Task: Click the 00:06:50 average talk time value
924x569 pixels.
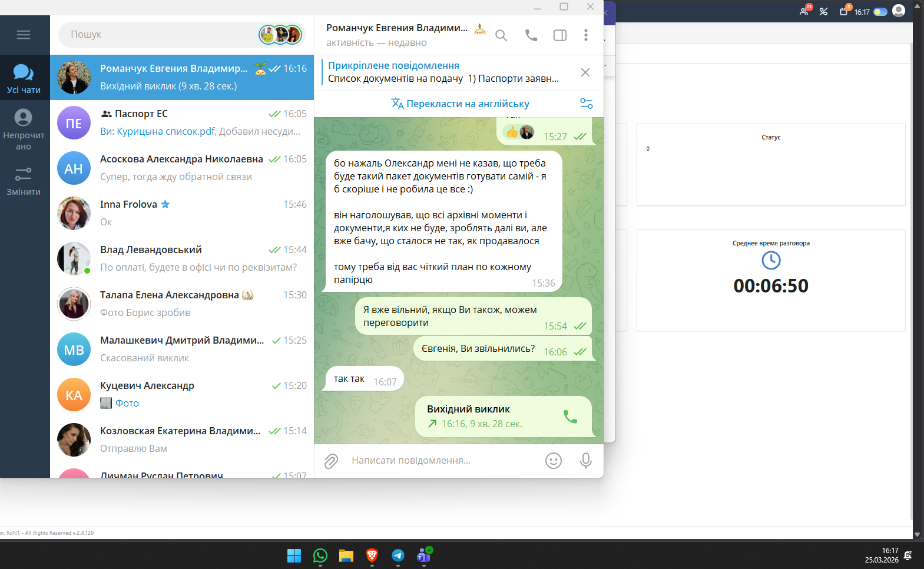Action: pos(771,286)
